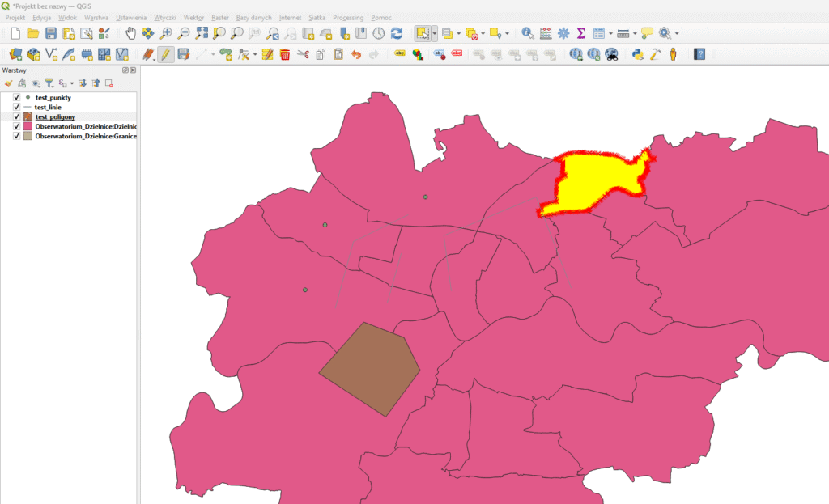Open the layer filter dropdown in Warstwy panel
Viewport: 829px width, 504px height.
click(x=49, y=83)
